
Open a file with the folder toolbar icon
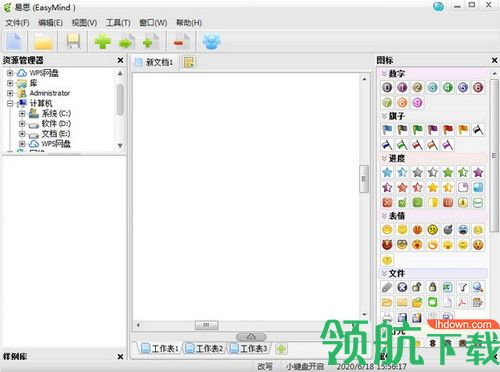click(43, 41)
